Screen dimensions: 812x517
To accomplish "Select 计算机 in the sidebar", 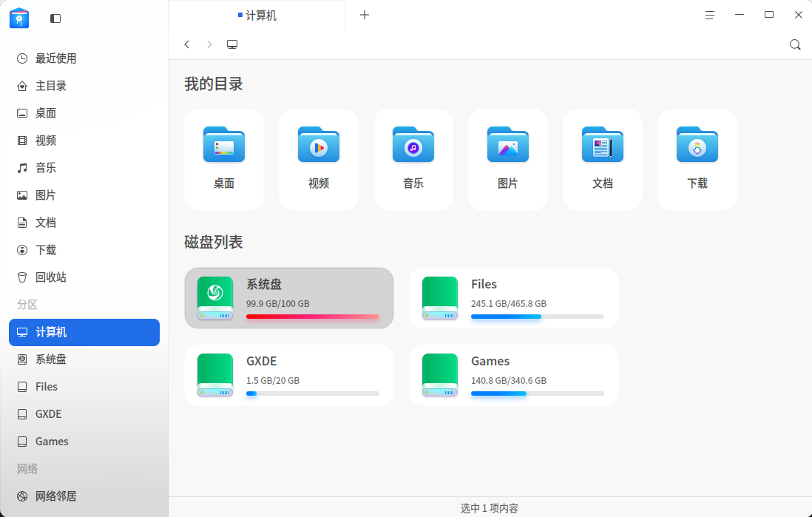I will click(84, 332).
